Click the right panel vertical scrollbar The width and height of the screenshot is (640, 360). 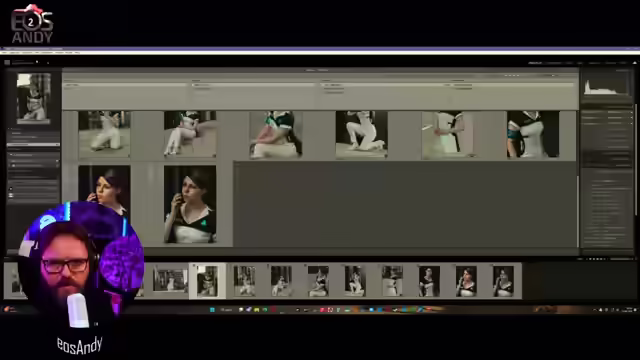(x=636, y=159)
